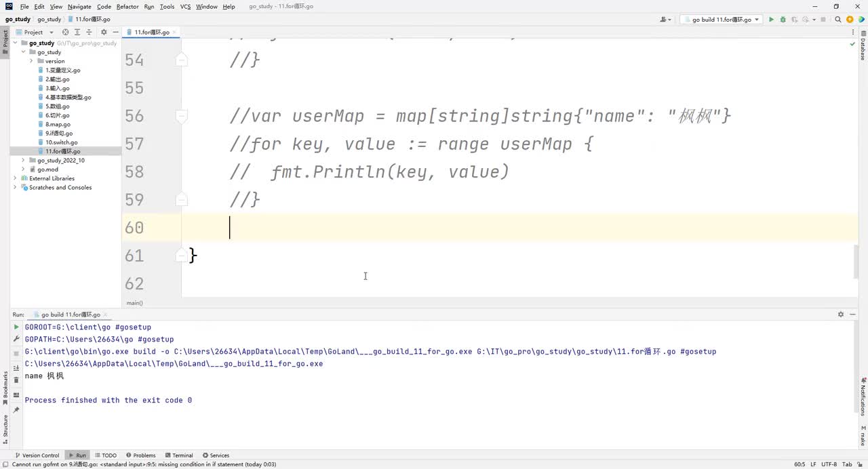The height and width of the screenshot is (469, 868).
Task: Close the 11.for循环.go editor tab
Action: point(175,32)
